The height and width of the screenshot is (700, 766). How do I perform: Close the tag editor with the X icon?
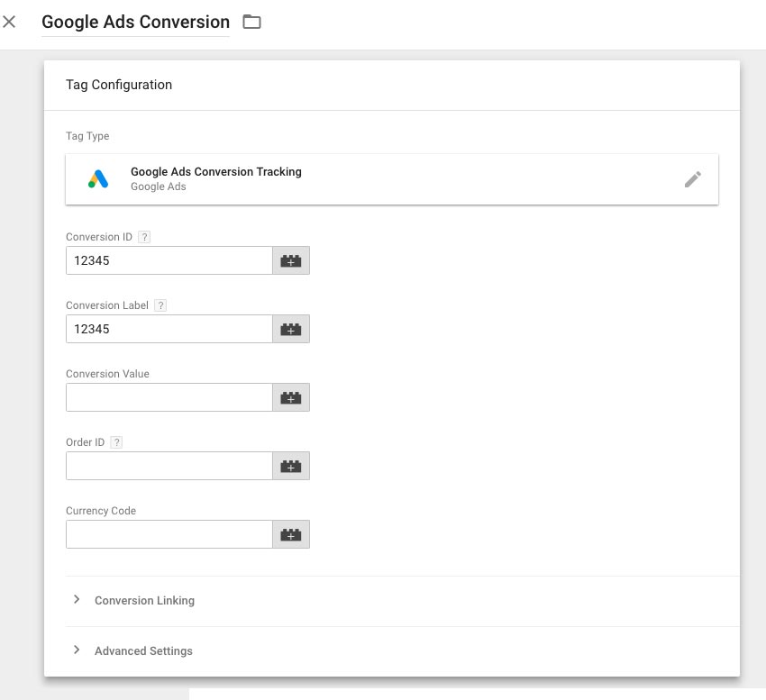click(x=9, y=22)
